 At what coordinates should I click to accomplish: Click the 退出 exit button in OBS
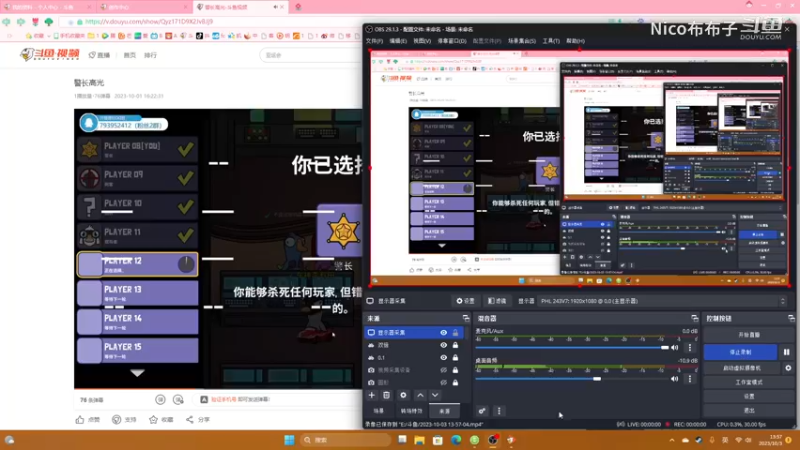click(748, 410)
